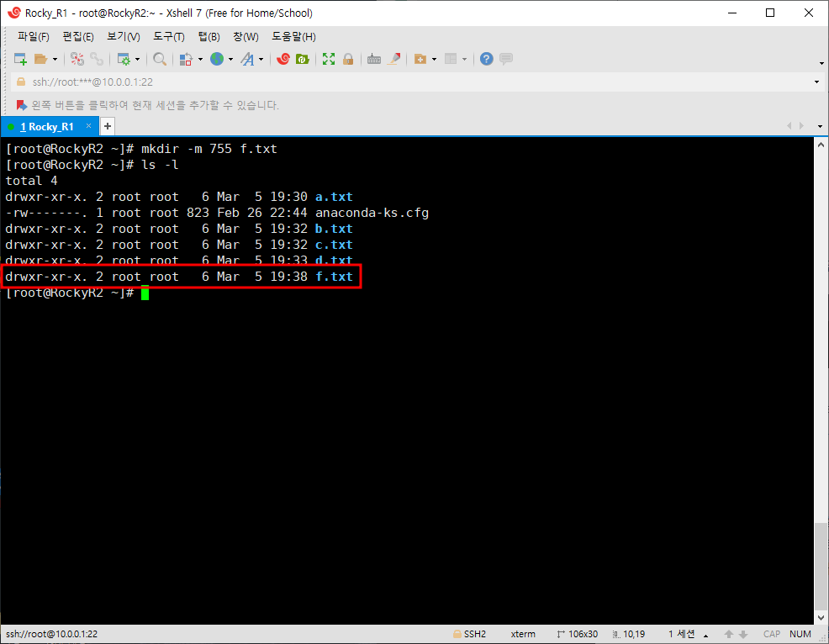
Task: Click xterm in the status bar
Action: coord(523,634)
